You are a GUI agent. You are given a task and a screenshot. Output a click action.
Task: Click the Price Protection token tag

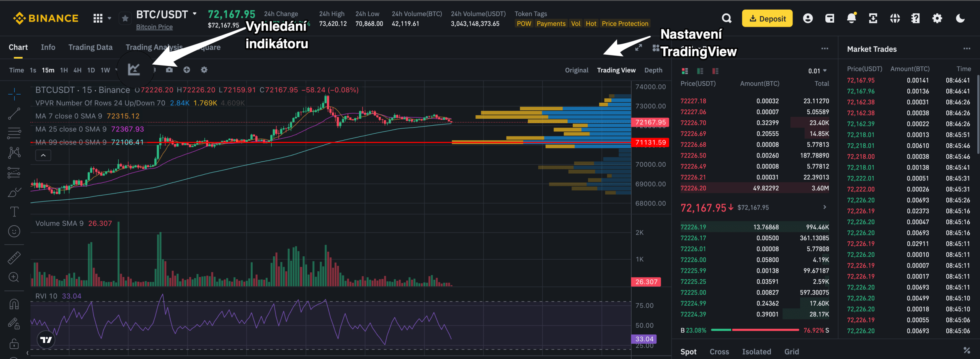pos(625,24)
